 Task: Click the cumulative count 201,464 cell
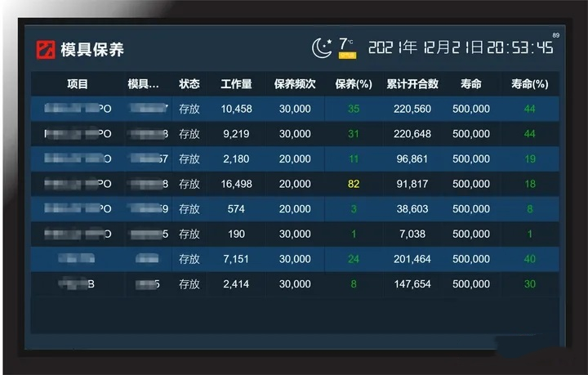pos(412,259)
